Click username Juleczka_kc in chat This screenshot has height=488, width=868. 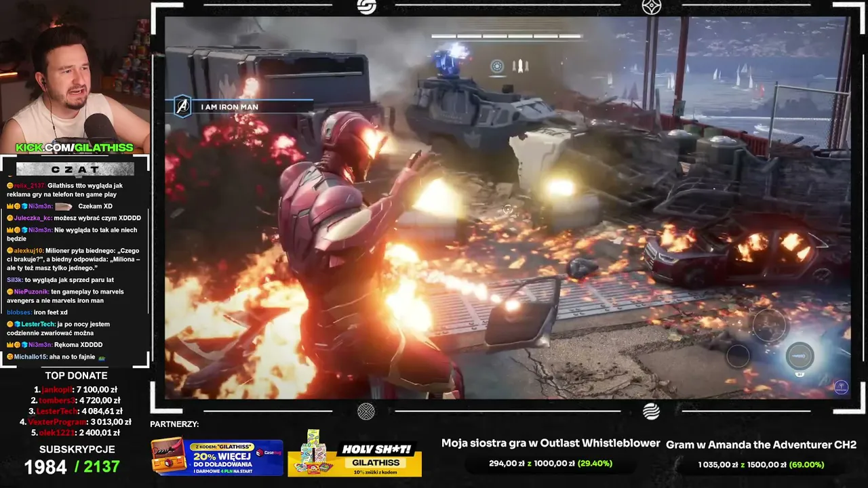point(33,218)
